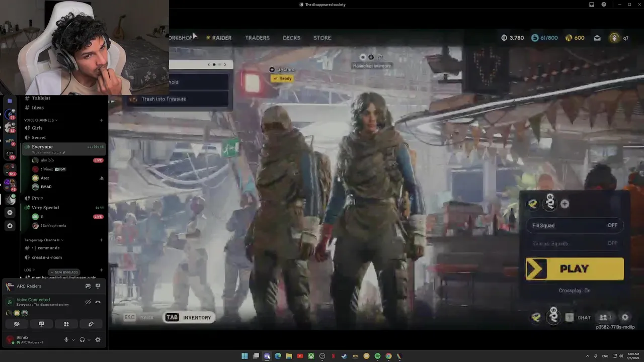Open File Explorer from taskbar
Screen dimensions: 644x362
click(289, 356)
